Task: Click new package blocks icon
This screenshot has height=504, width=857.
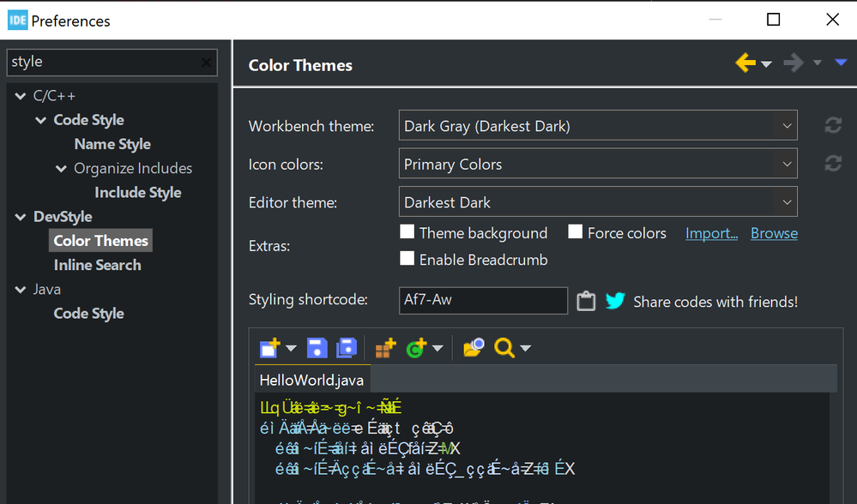Action: tap(385, 348)
